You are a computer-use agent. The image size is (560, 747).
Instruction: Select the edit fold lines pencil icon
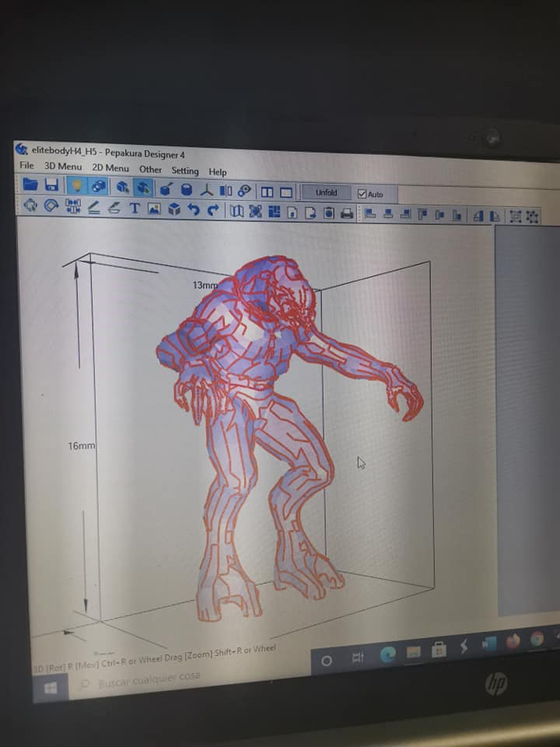(94, 207)
